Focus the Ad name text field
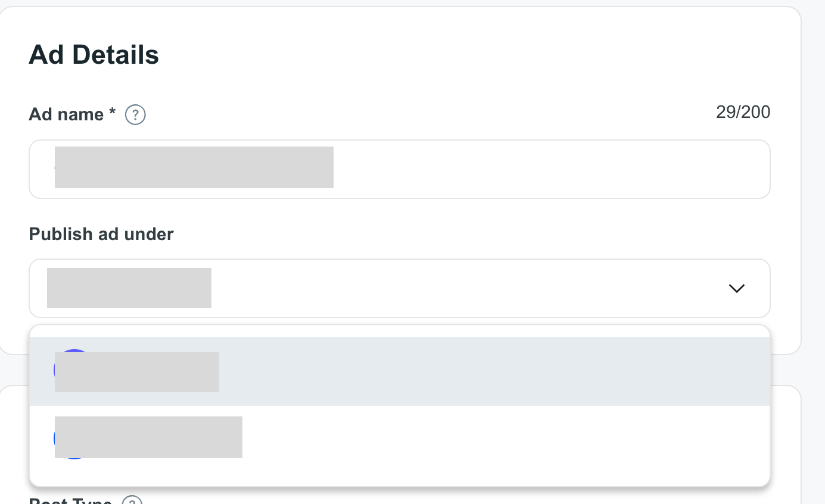 (536, 169)
